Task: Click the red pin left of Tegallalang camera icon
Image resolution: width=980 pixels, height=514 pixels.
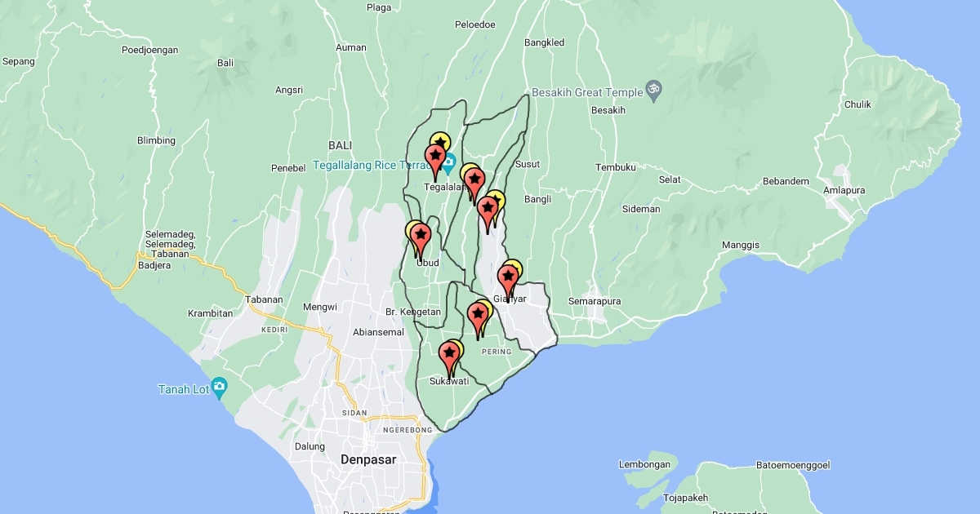Action: click(x=434, y=157)
